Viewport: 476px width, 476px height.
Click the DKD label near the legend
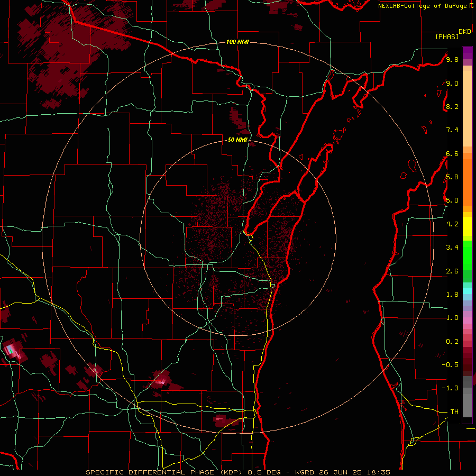click(465, 32)
